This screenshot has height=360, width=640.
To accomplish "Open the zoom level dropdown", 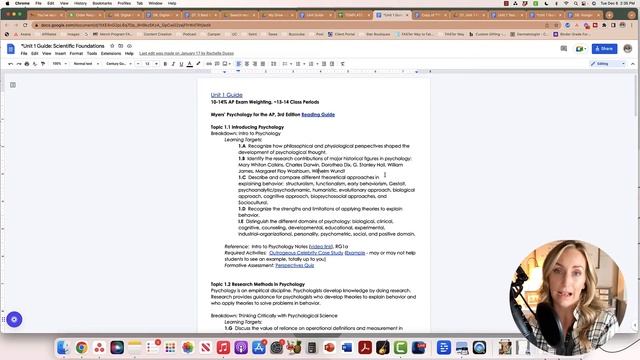I will 60,64.
